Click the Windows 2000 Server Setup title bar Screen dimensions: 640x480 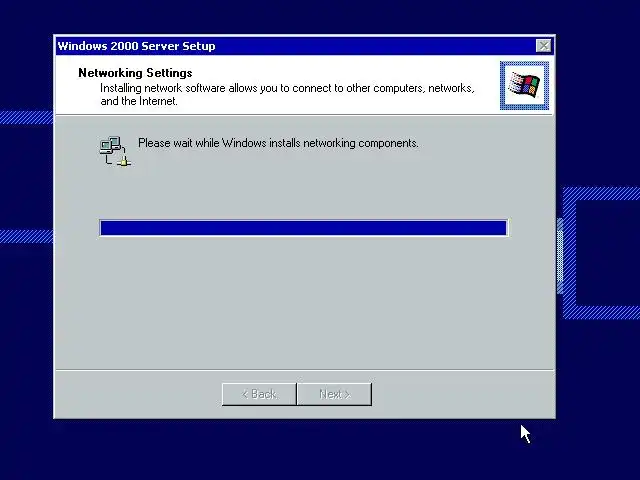(304, 46)
